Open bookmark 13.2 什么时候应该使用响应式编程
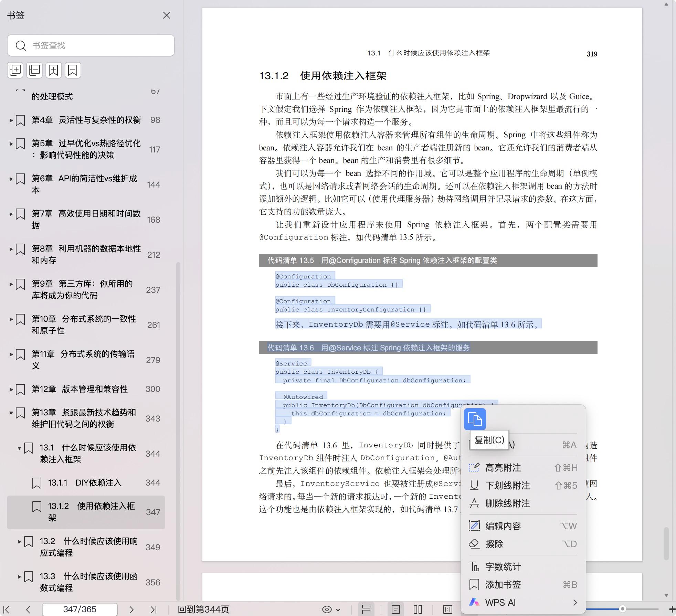 pos(89,547)
